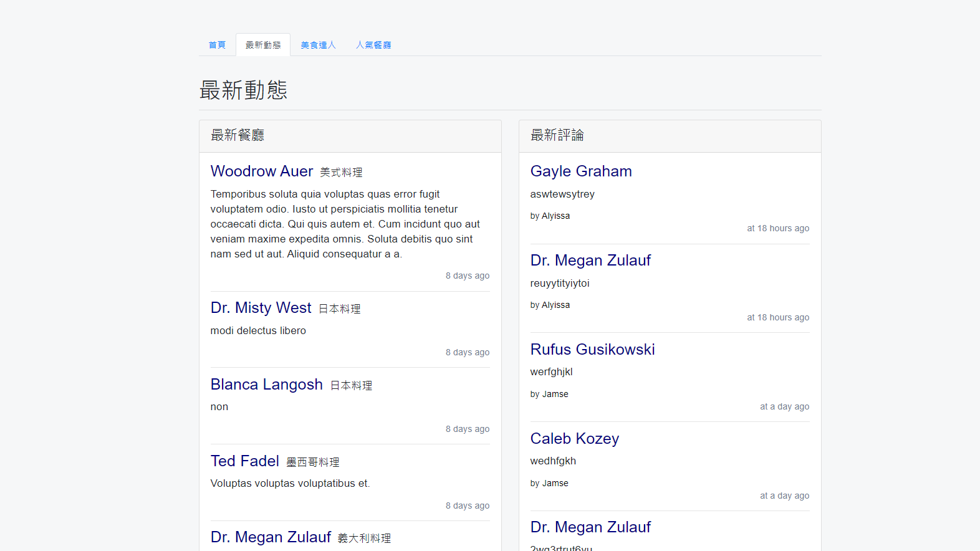Click comment text aswtewsytrey
Image resolution: width=980 pixels, height=551 pixels.
pyautogui.click(x=562, y=194)
